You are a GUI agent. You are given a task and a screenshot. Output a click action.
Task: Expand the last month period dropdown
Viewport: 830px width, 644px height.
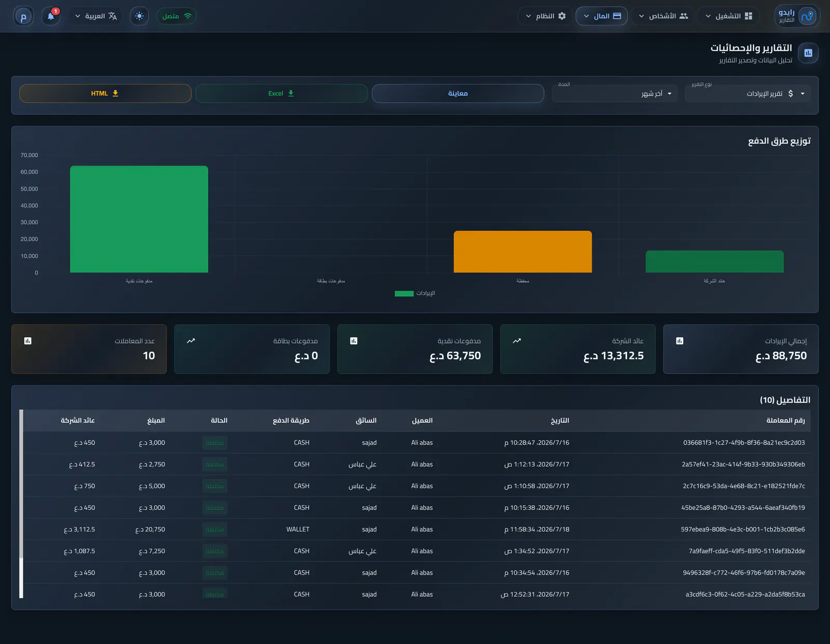click(x=615, y=93)
